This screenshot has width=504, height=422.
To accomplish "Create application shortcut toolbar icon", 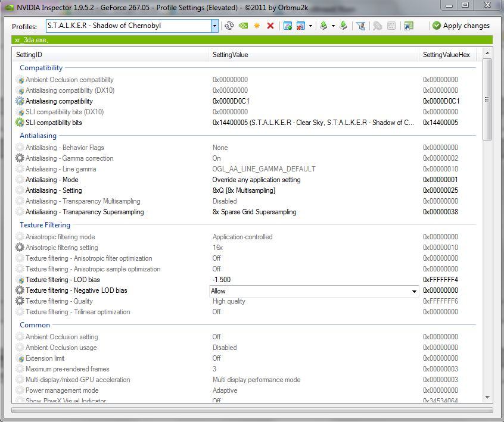I will click(409, 26).
